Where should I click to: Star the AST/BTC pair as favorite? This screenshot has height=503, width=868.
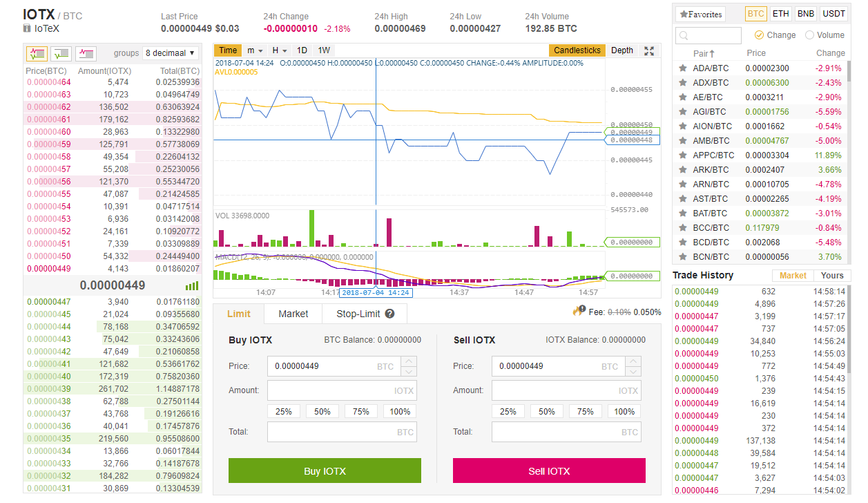683,199
